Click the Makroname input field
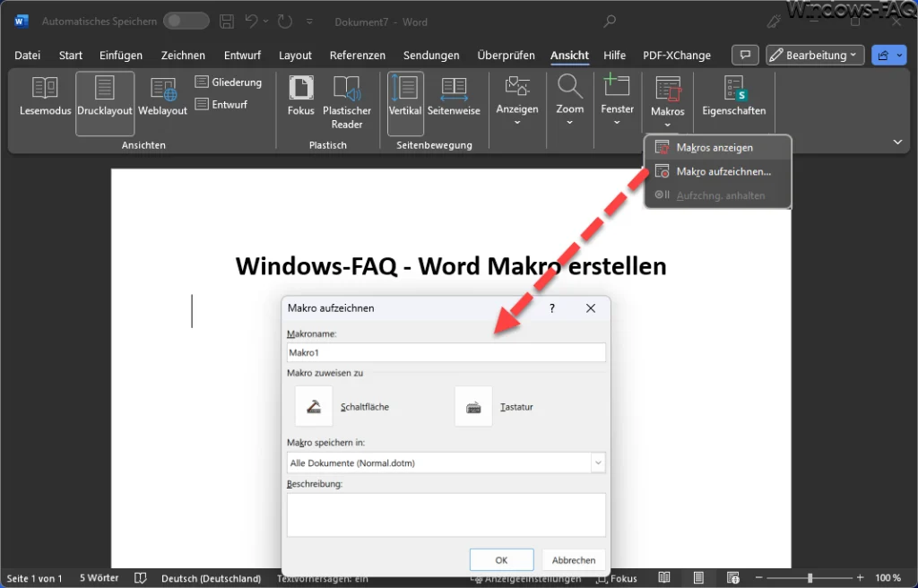918x588 pixels. tap(446, 352)
